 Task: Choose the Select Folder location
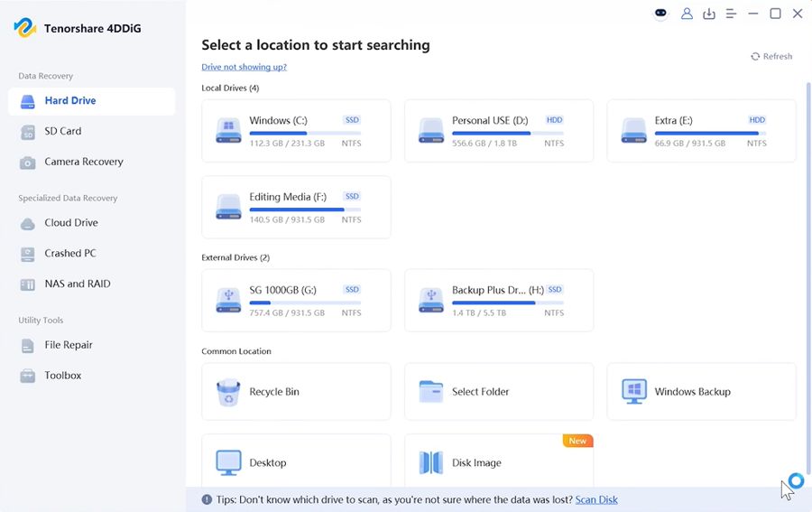tap(499, 392)
